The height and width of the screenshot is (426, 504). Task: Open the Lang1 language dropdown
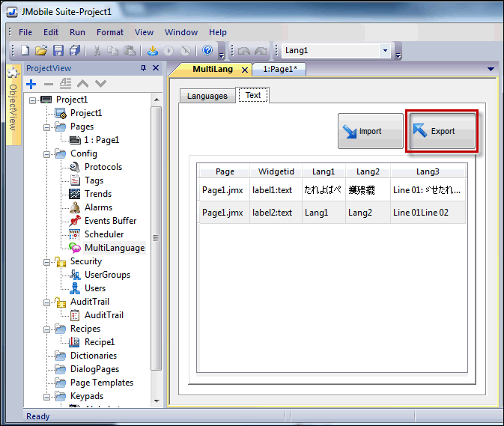click(x=386, y=51)
